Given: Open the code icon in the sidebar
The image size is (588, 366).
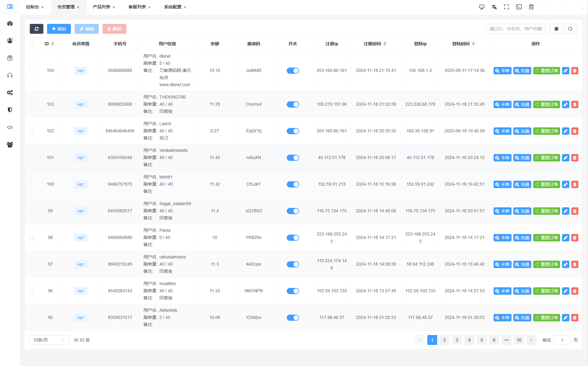Looking at the screenshot, I should pos(10,127).
